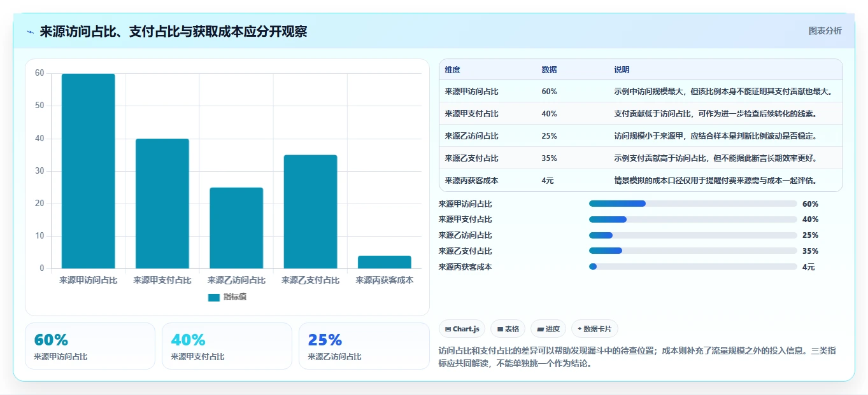
Task: Click the 4元 label right of progress bar
Action: (x=809, y=267)
